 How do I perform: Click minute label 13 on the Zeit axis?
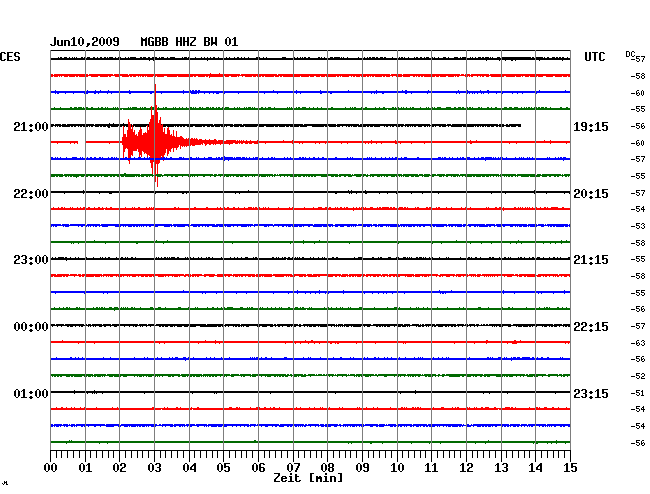[501, 468]
